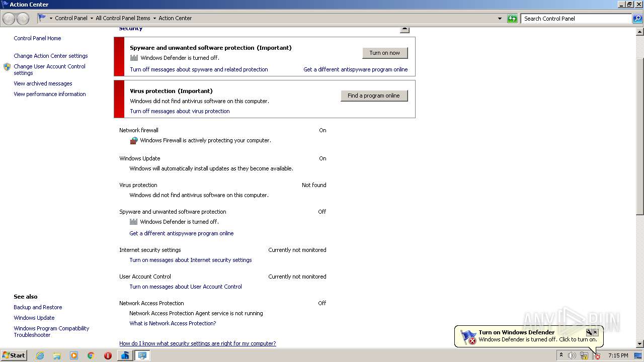Launch Windows Media Player from taskbar
The image size is (644, 362).
click(x=74, y=355)
